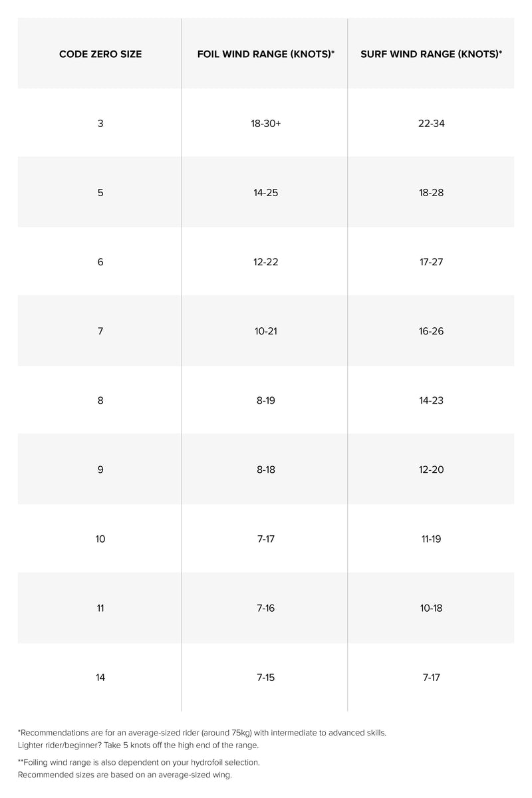Select the size 3 cell

(100, 124)
